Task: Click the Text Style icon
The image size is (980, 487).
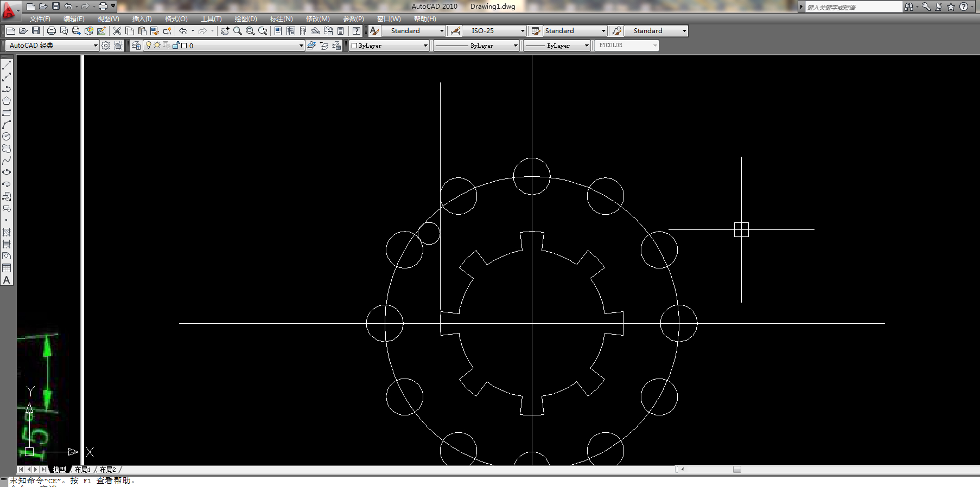Action: pos(374,31)
